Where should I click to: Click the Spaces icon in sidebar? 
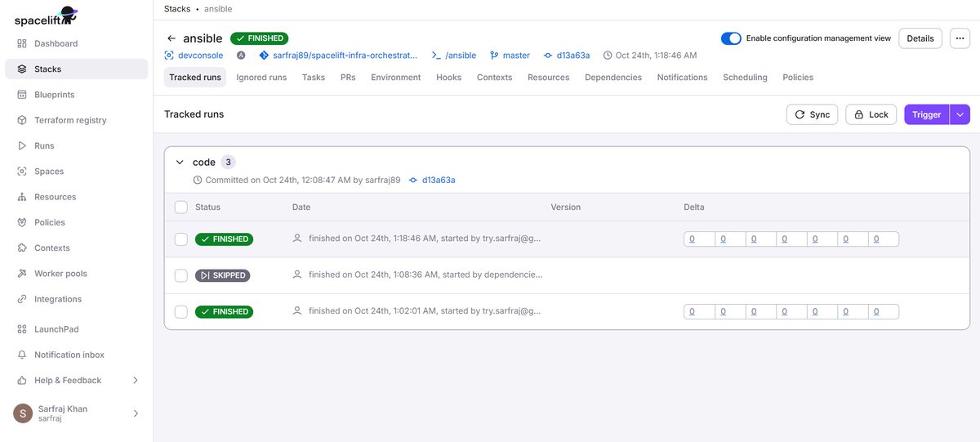(x=22, y=172)
